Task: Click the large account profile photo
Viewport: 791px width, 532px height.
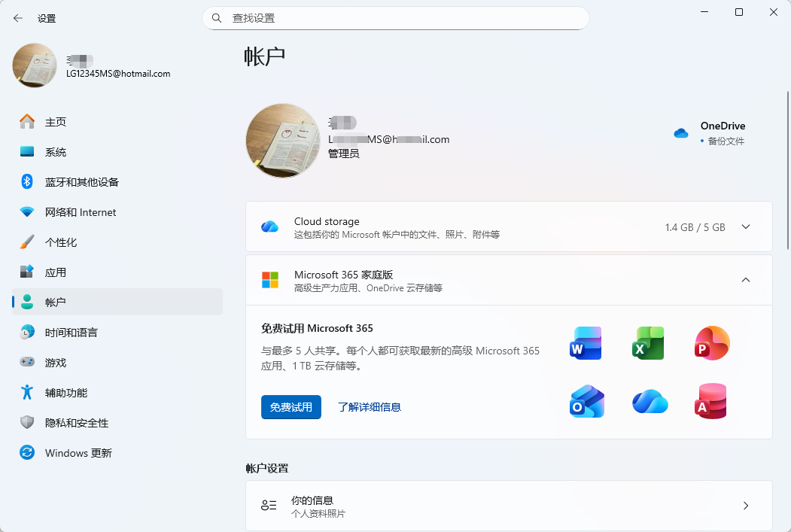Action: (x=284, y=141)
